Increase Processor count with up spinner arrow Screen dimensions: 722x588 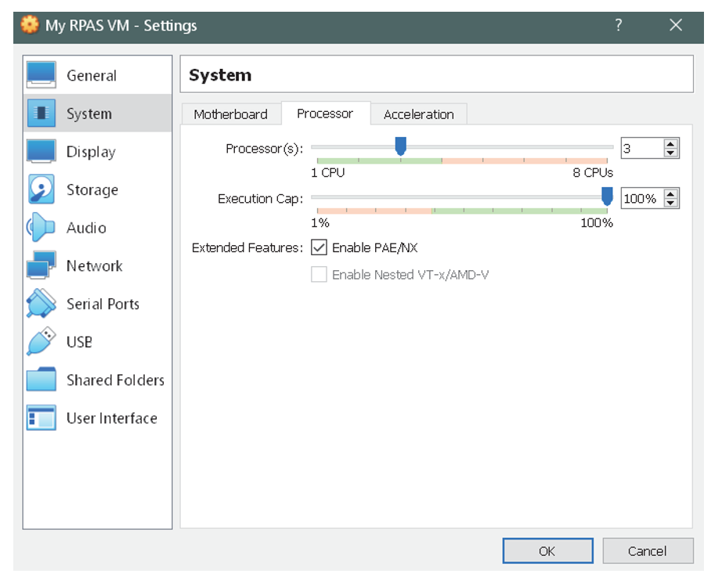(x=671, y=142)
